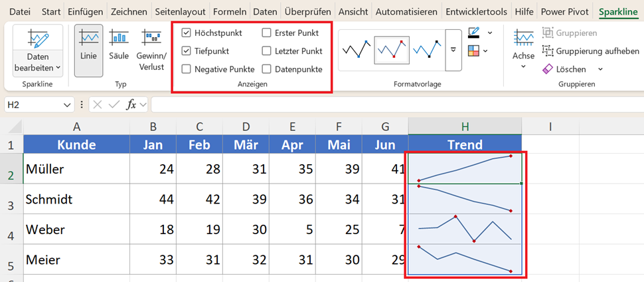Open the Datei tab
Image resolution: width=644 pixels, height=282 pixels.
pos(20,11)
